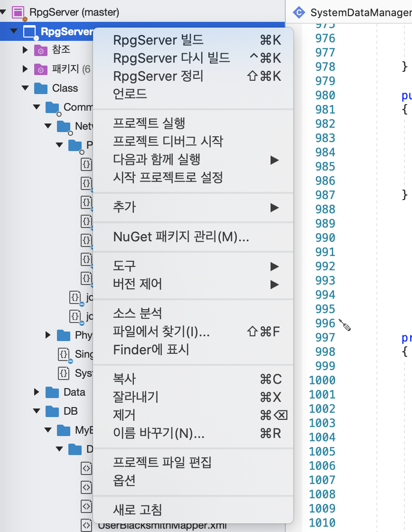Select 프로젝트 디버그 시작
This screenshot has height=532, width=412.
[x=193, y=141]
